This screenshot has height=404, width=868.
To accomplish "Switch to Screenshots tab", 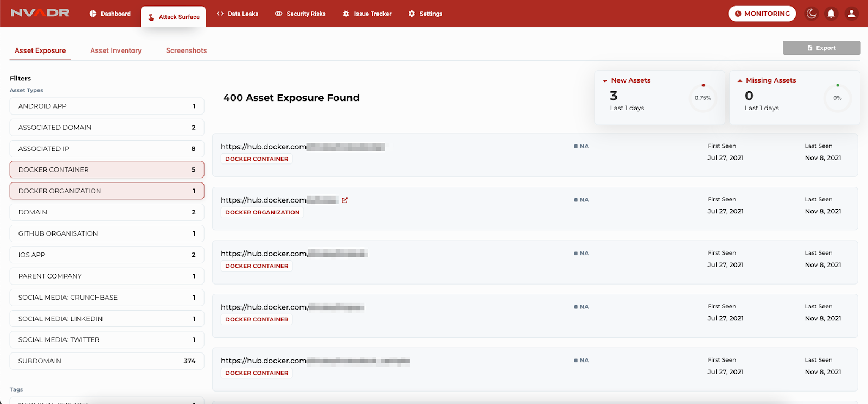I will click(186, 50).
